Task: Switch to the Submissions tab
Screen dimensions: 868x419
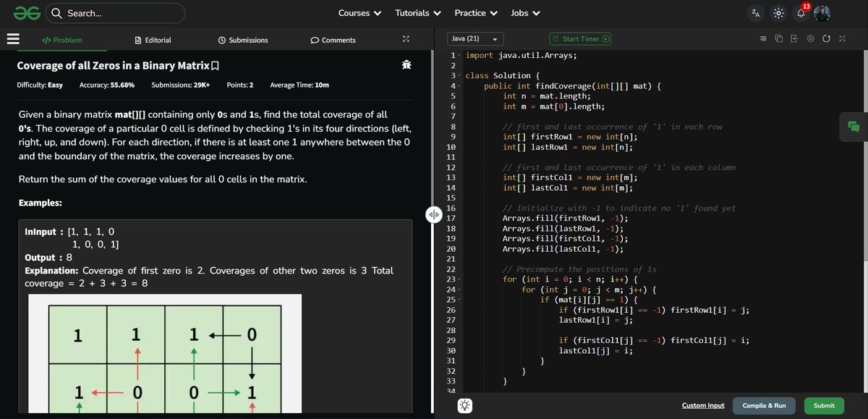Action: (x=243, y=40)
